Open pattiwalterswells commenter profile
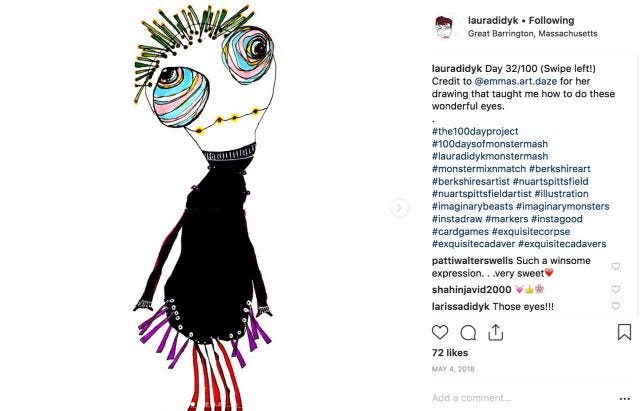The width and height of the screenshot is (640, 411). (x=472, y=261)
